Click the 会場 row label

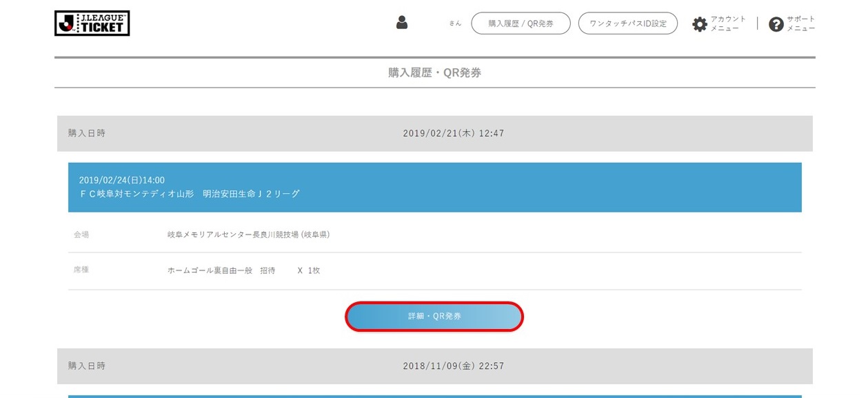coord(81,235)
